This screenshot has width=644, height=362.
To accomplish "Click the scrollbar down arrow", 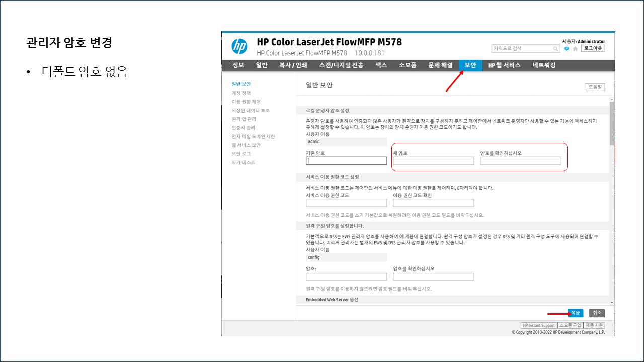I will pos(612,302).
